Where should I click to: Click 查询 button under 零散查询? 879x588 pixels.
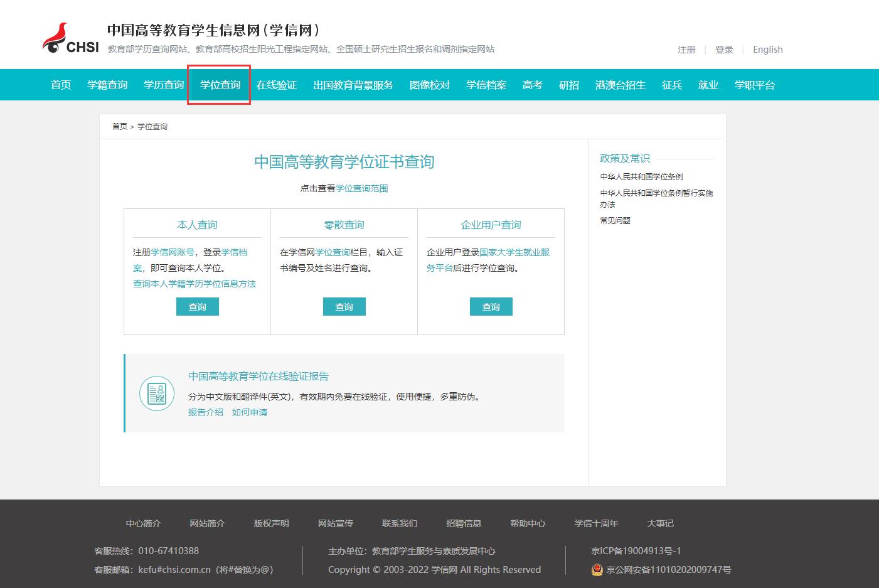coord(344,307)
